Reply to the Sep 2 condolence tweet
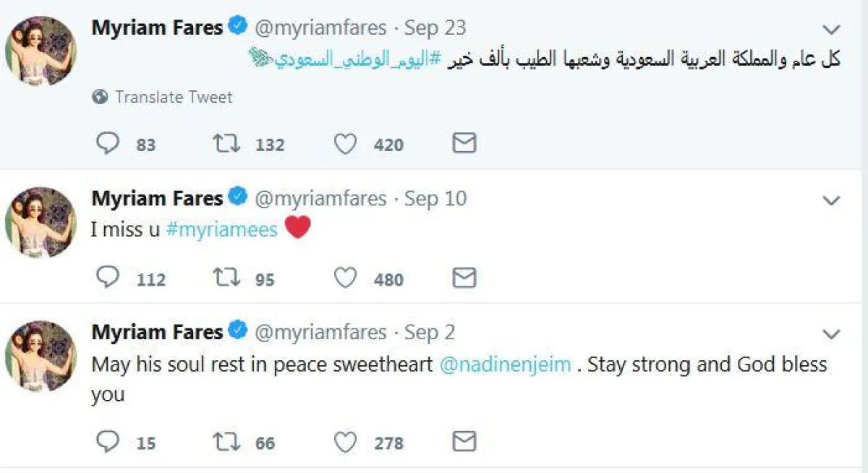 (x=108, y=441)
